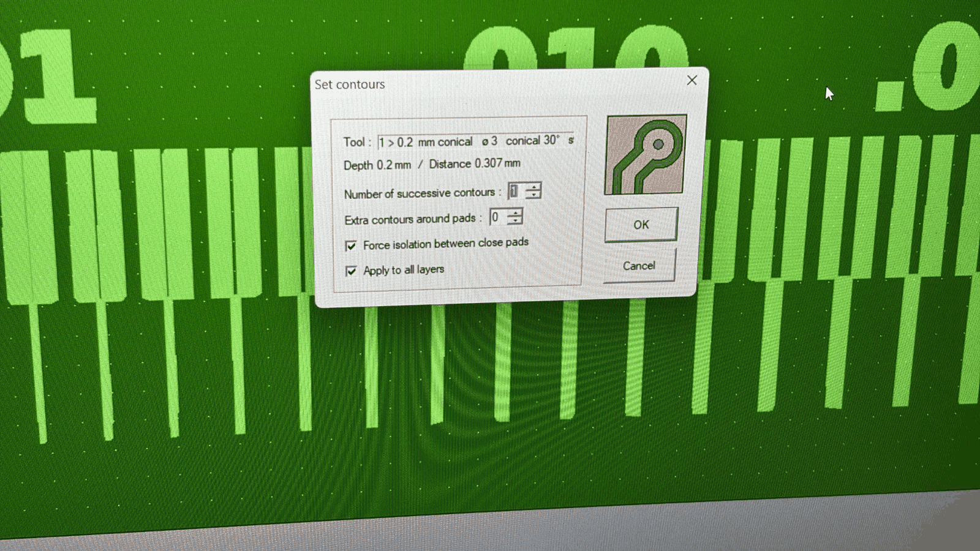
Task: Close the Set contours dialog
Action: pyautogui.click(x=692, y=80)
